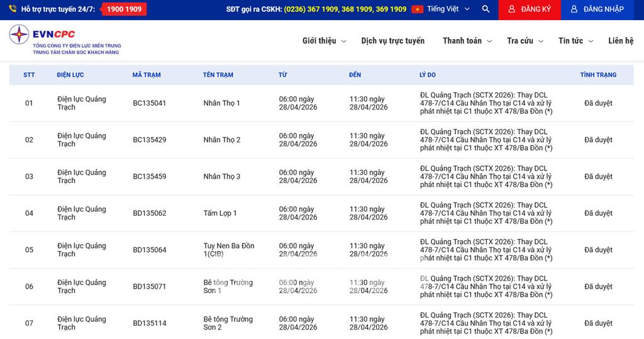
Task: Click the search magnifier icon
Action: [x=486, y=9]
